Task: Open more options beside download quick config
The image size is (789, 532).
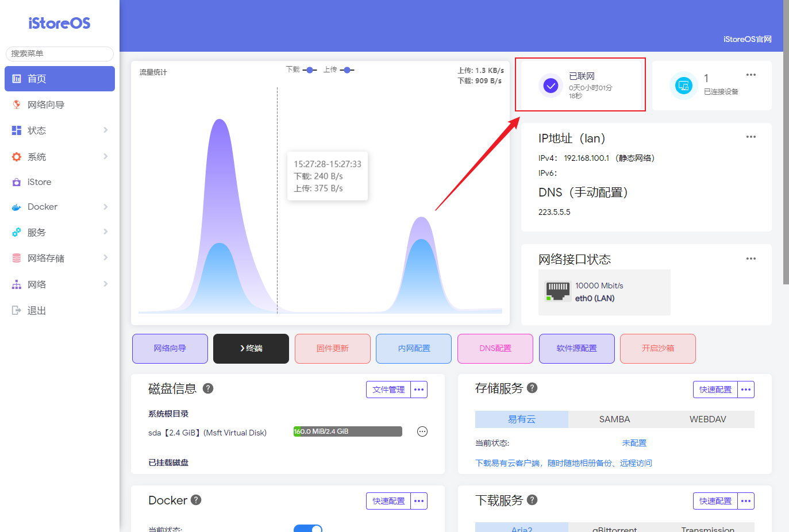Action: pyautogui.click(x=746, y=501)
